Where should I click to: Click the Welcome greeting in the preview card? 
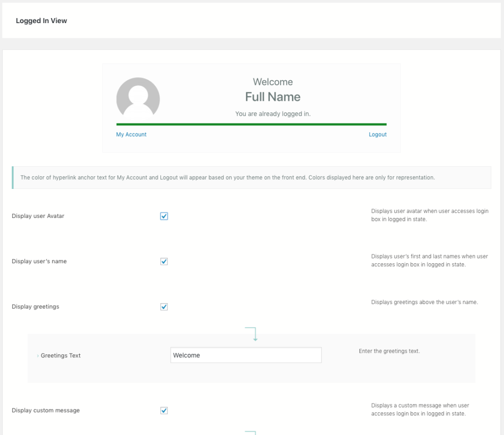click(x=273, y=82)
